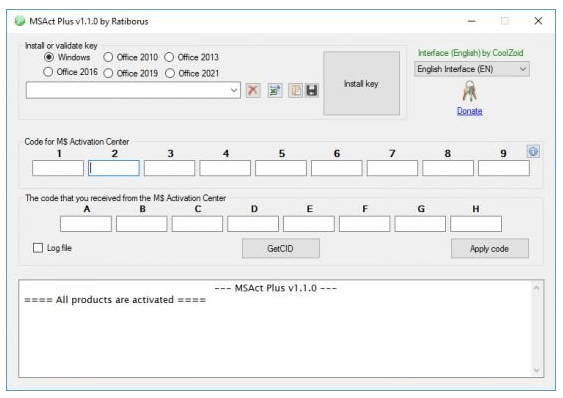Open the Donate link
563x398 pixels.
[470, 111]
